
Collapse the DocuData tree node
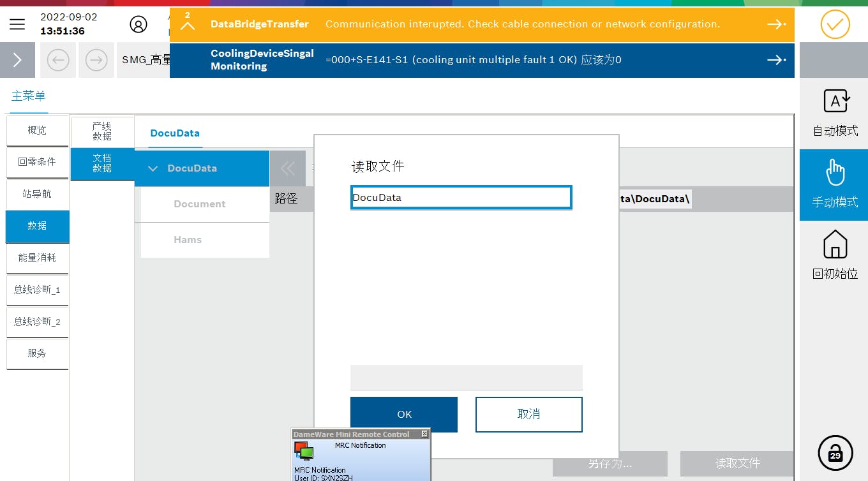click(x=153, y=168)
